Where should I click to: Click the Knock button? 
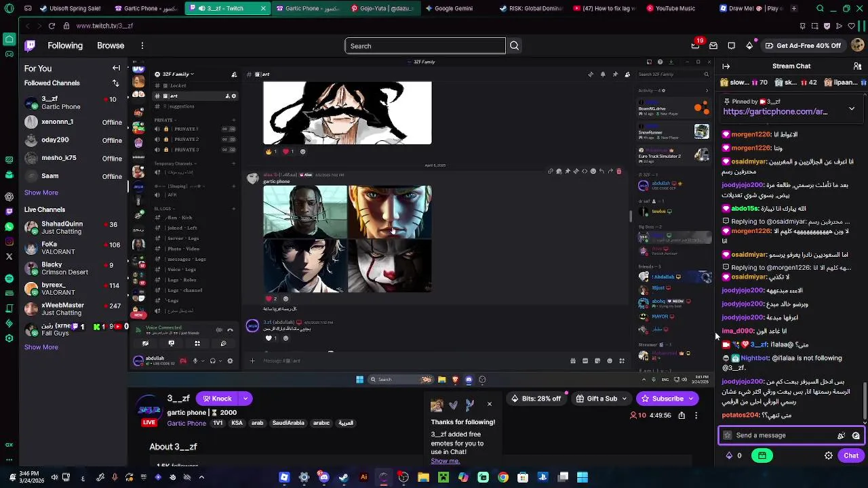pyautogui.click(x=216, y=399)
